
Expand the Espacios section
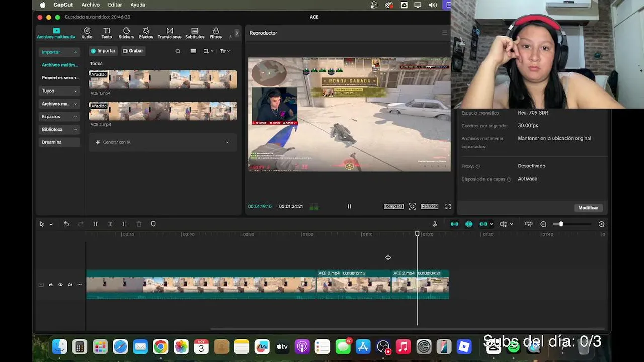tap(59, 117)
